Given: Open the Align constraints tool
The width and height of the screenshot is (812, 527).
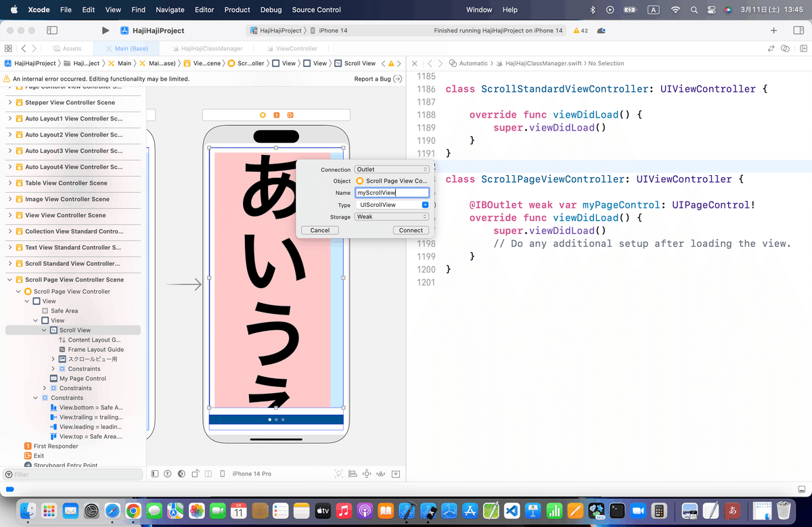Looking at the screenshot, I should [x=353, y=474].
